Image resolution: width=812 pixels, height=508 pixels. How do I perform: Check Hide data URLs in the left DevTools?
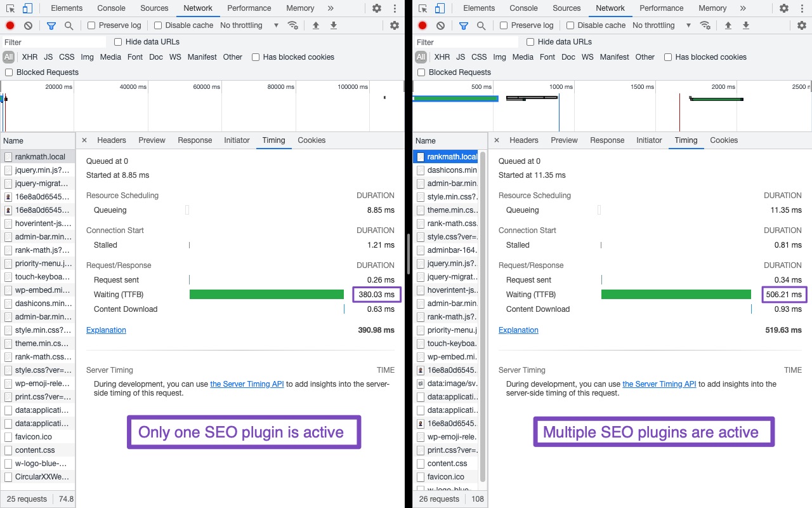pyautogui.click(x=118, y=42)
